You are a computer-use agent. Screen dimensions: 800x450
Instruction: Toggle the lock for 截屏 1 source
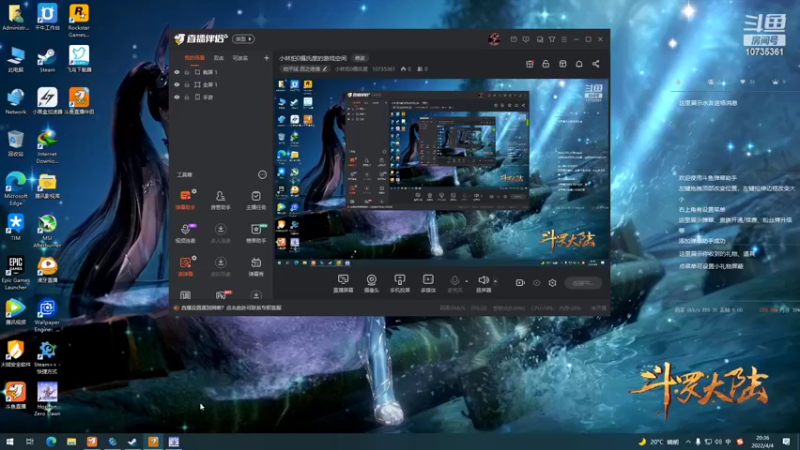(x=187, y=72)
